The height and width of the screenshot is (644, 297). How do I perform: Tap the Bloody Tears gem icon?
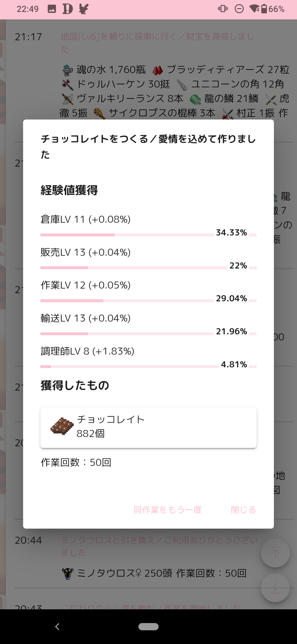pyautogui.click(x=158, y=70)
